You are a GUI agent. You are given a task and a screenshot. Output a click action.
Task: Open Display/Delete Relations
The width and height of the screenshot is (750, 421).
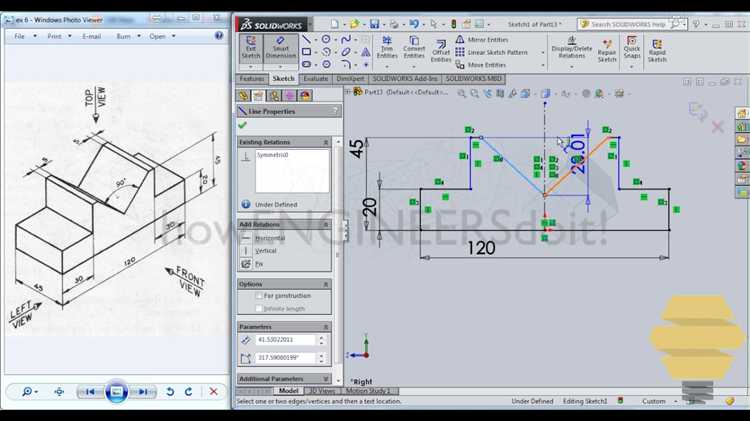tap(572, 47)
